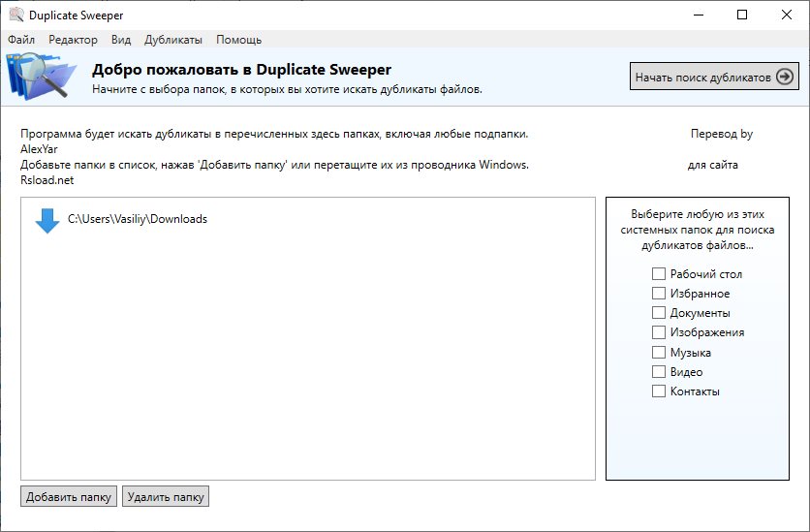Open the Вид menu

pyautogui.click(x=121, y=40)
